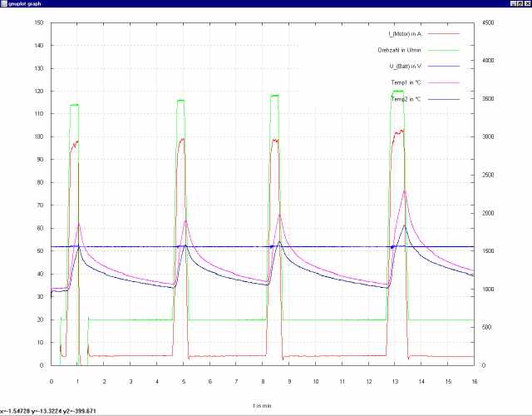532x416 pixels.
Task: Click the left axis tick label 150
Action: click(x=39, y=22)
